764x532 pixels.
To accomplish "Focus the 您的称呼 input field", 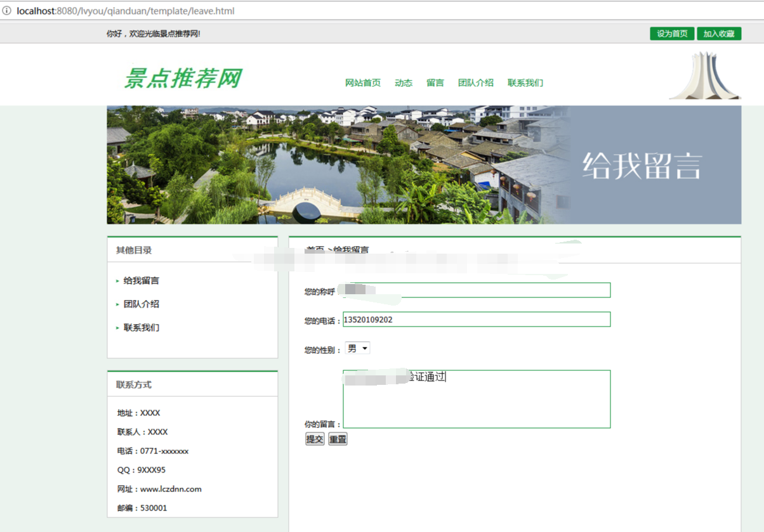I will (477, 290).
